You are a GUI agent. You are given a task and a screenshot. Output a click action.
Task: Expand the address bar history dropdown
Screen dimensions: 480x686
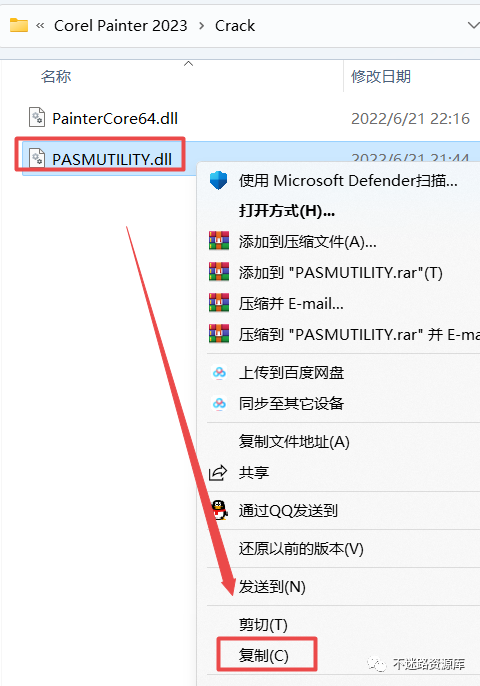pos(473,25)
